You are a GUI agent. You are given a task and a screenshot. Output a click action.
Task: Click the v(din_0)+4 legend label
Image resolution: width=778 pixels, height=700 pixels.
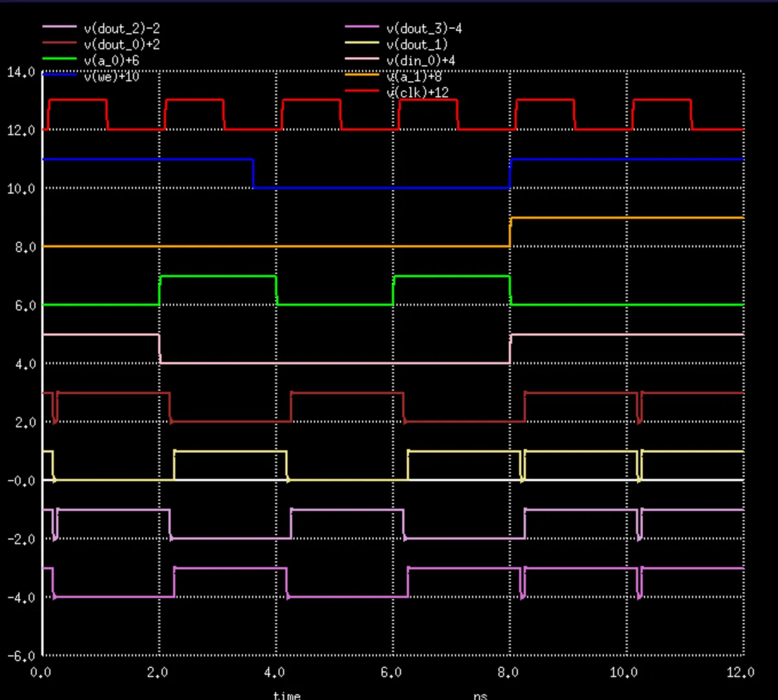[x=421, y=60]
